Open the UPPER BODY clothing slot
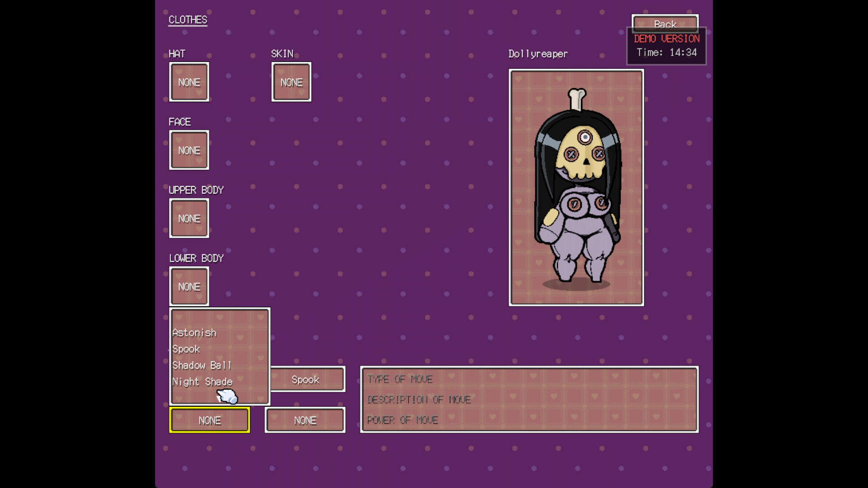Screen dimensions: 868x488 coord(189,218)
